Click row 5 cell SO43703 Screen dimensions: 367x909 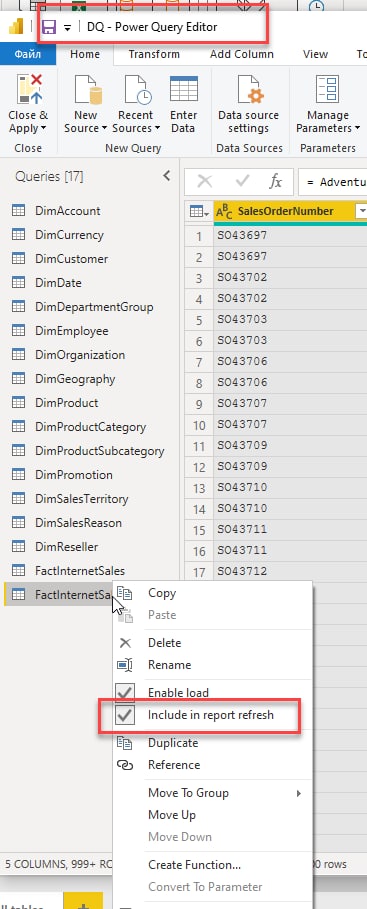click(x=290, y=320)
